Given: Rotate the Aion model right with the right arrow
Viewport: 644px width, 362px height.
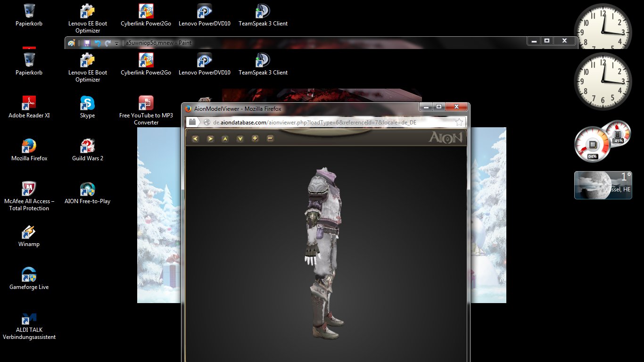Looking at the screenshot, I should (x=211, y=139).
